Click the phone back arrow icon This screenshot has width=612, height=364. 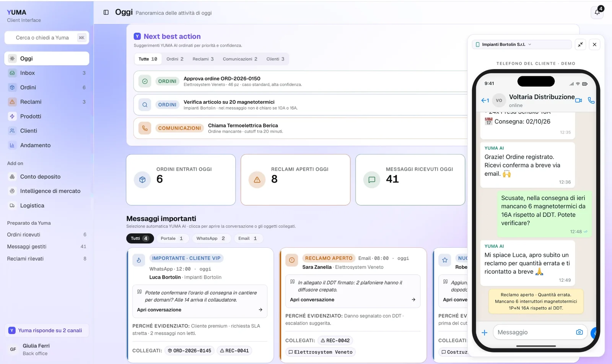coord(485,100)
